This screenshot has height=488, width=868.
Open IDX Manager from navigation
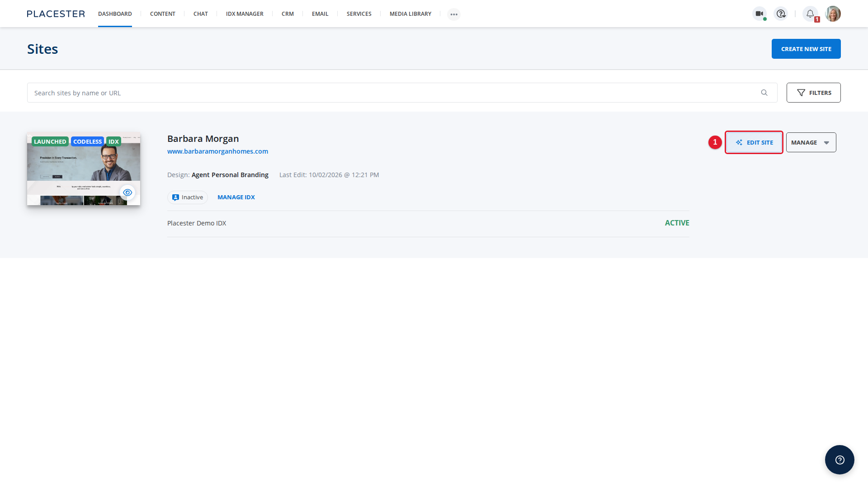coord(245,14)
